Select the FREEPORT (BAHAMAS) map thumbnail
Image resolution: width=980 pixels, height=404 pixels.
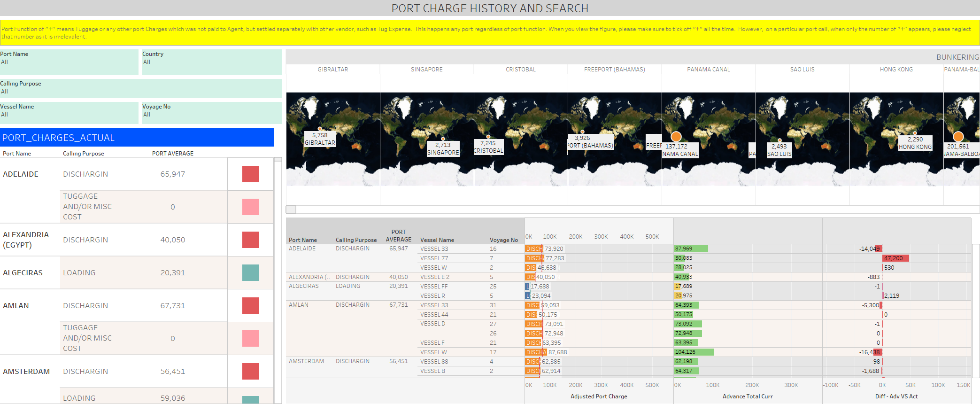click(x=615, y=139)
